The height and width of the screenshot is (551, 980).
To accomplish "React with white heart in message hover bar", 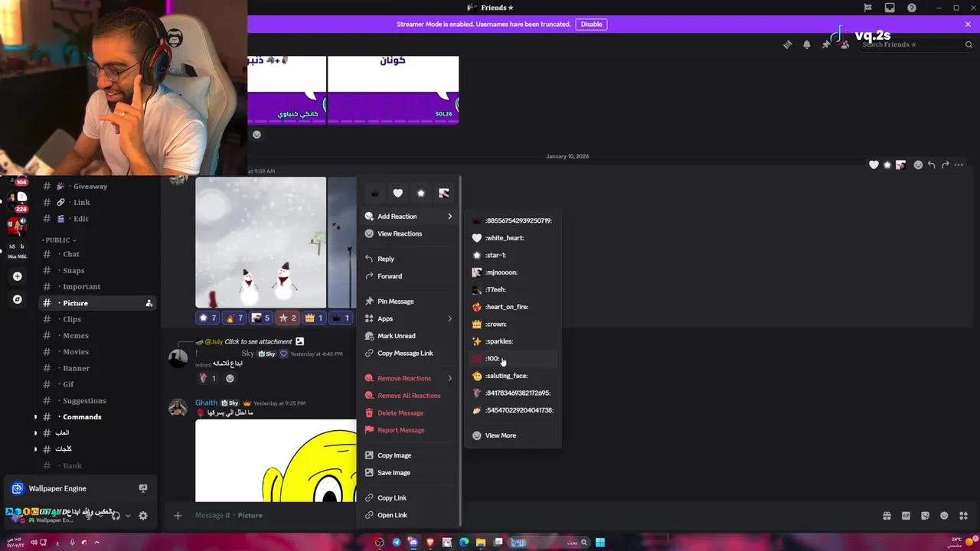I will [x=874, y=165].
